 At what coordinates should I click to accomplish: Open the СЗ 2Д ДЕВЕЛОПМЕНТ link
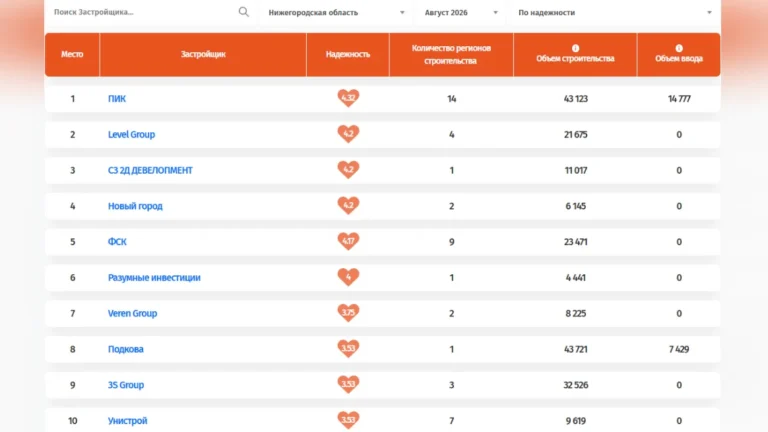coord(150,170)
